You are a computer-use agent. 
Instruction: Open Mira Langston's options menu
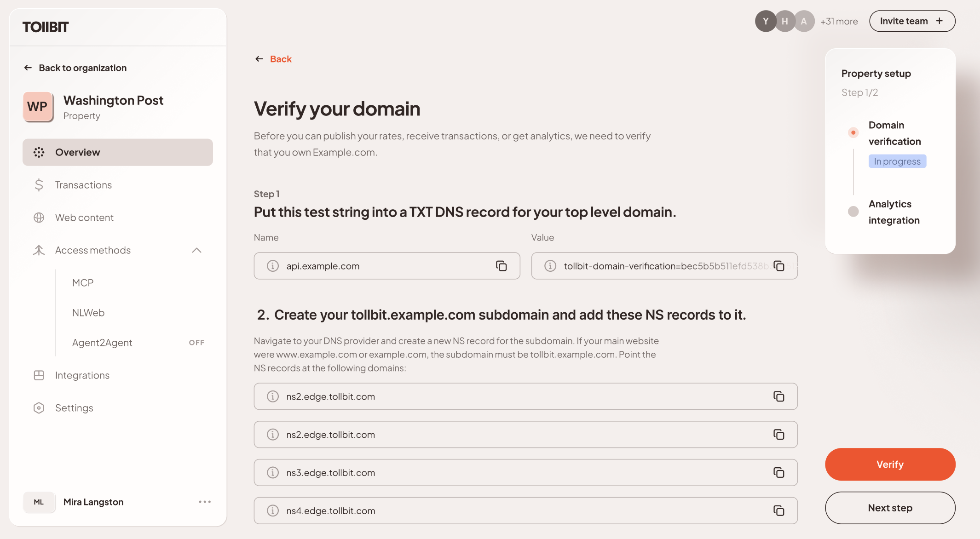click(x=205, y=502)
